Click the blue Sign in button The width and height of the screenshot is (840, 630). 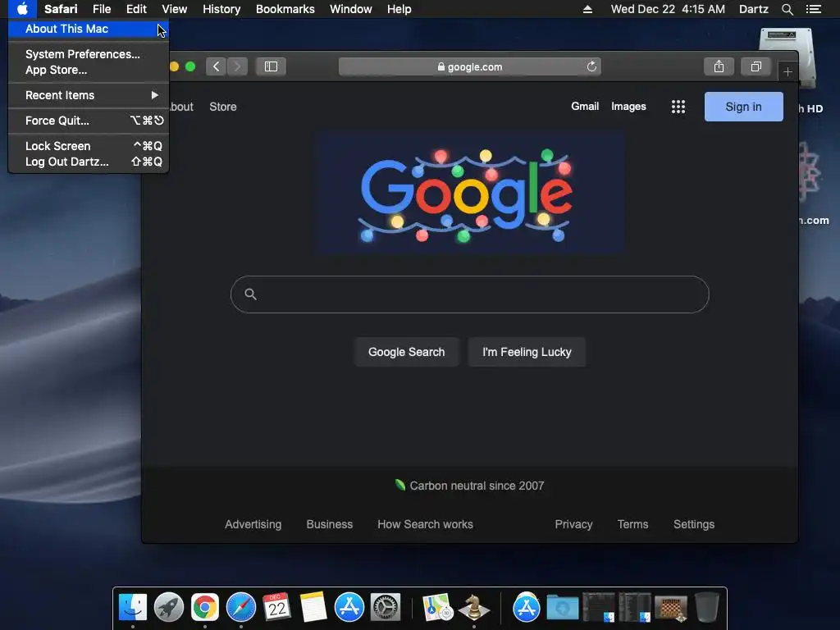pyautogui.click(x=743, y=107)
